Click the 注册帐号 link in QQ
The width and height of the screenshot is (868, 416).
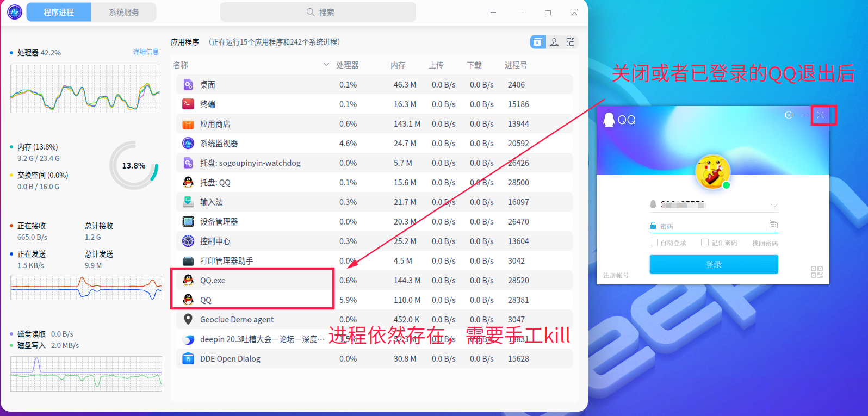[616, 276]
